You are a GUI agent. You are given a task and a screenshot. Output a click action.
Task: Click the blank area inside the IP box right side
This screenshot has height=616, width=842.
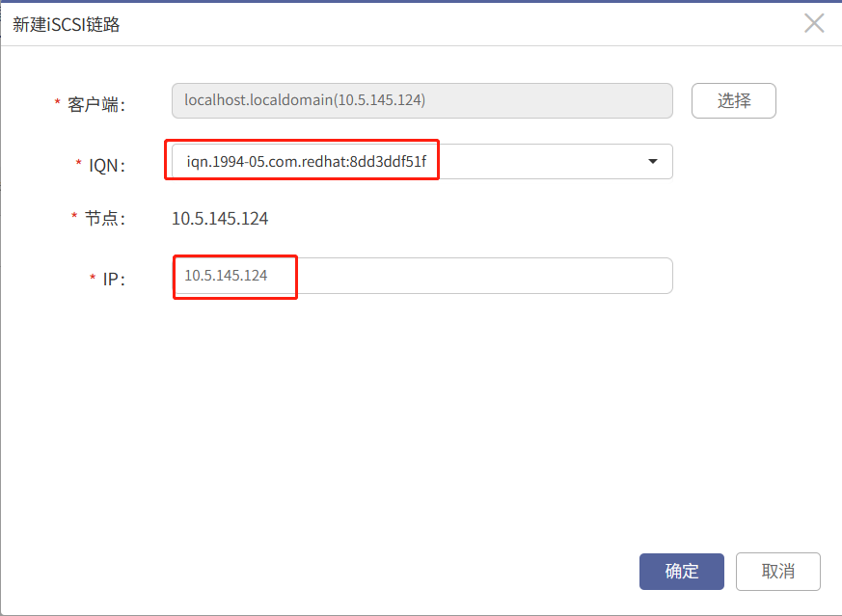tap(483, 276)
